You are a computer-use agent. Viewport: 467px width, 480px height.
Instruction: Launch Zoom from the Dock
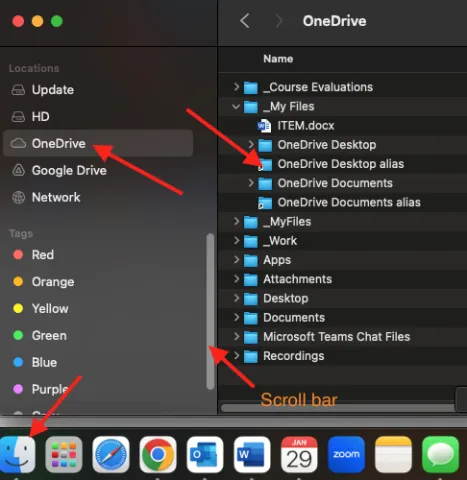[346, 455]
